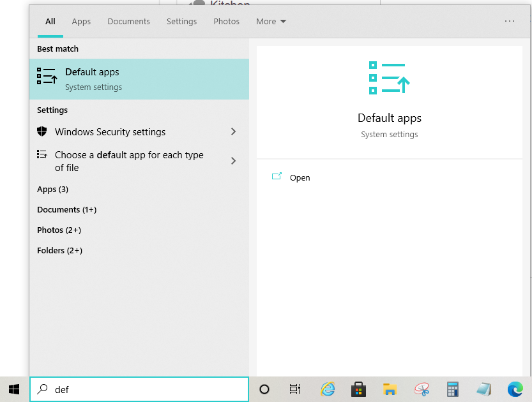
Task: Expand the Windows Security settings arrow
Action: pos(233,132)
